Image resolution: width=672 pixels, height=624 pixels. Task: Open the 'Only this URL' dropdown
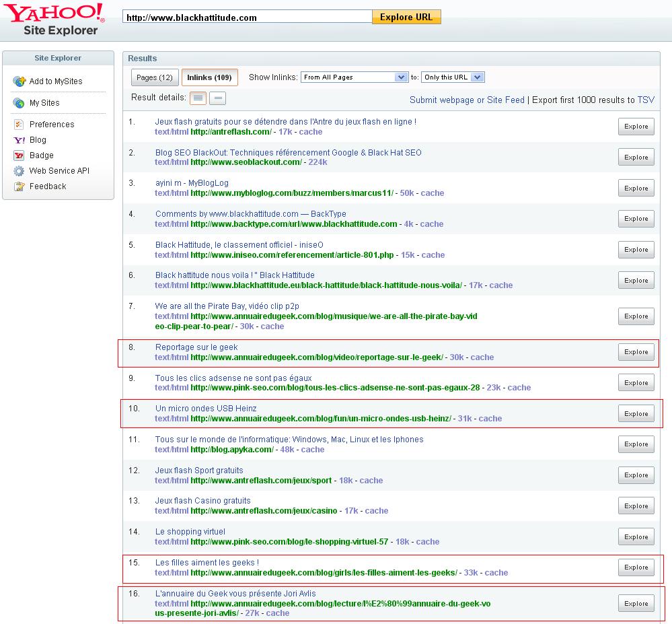453,77
